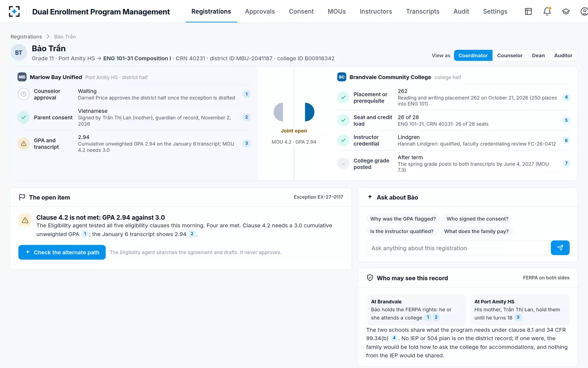Screen dimensions: 588x368
Task: Click the checkmark icon for Instructor credential
Action: [x=343, y=140]
